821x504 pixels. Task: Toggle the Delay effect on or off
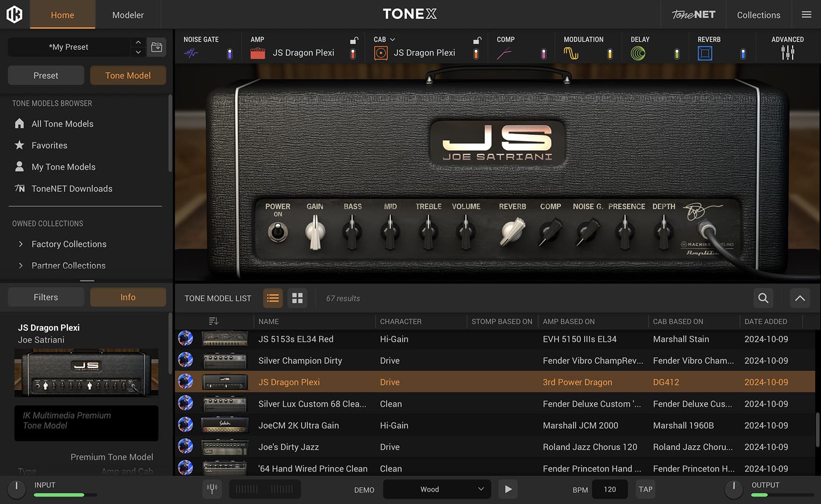tap(677, 54)
